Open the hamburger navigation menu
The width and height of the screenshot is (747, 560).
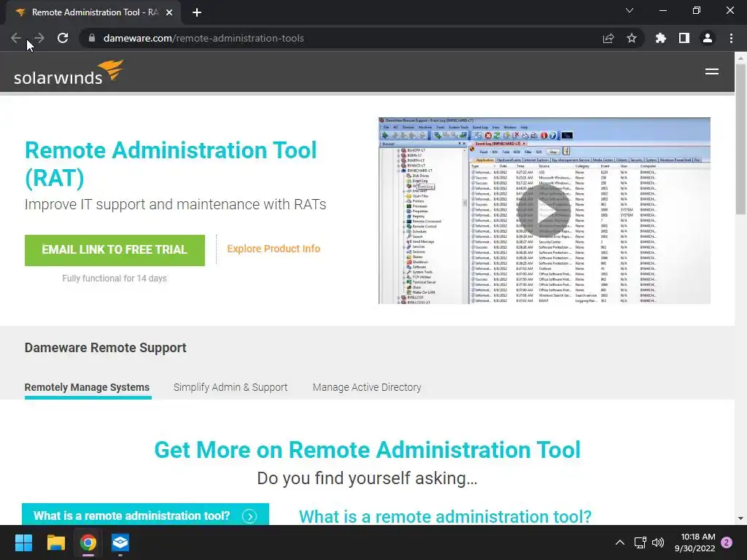pos(712,71)
